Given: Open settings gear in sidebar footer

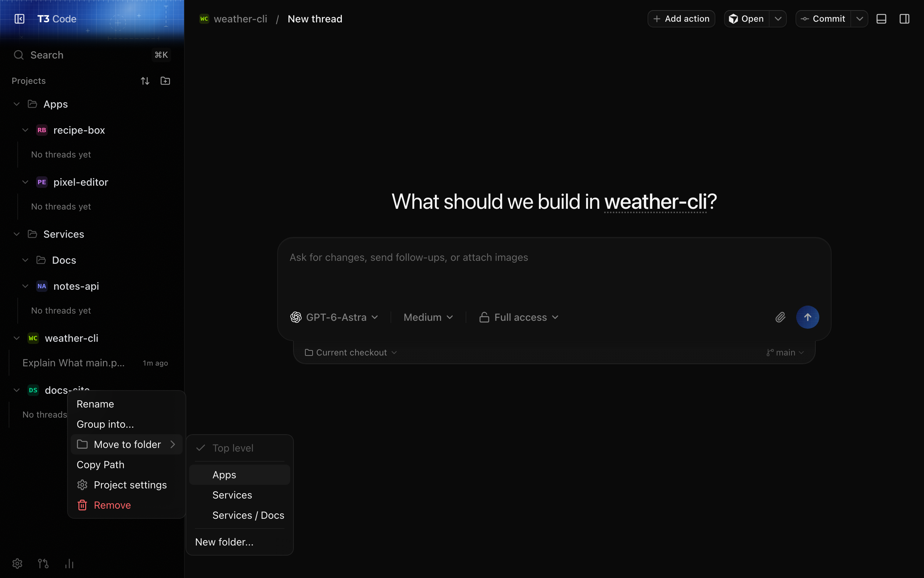Looking at the screenshot, I should [x=17, y=564].
